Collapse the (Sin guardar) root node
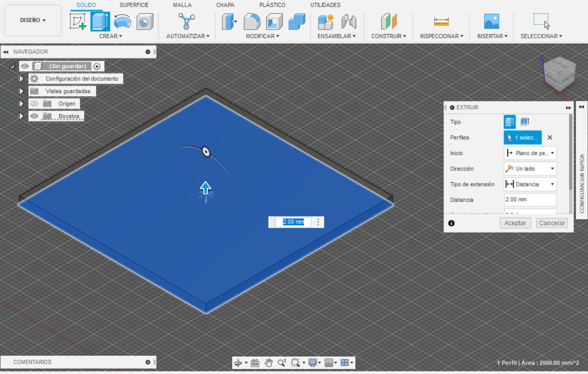This screenshot has height=374, width=588. (x=12, y=66)
